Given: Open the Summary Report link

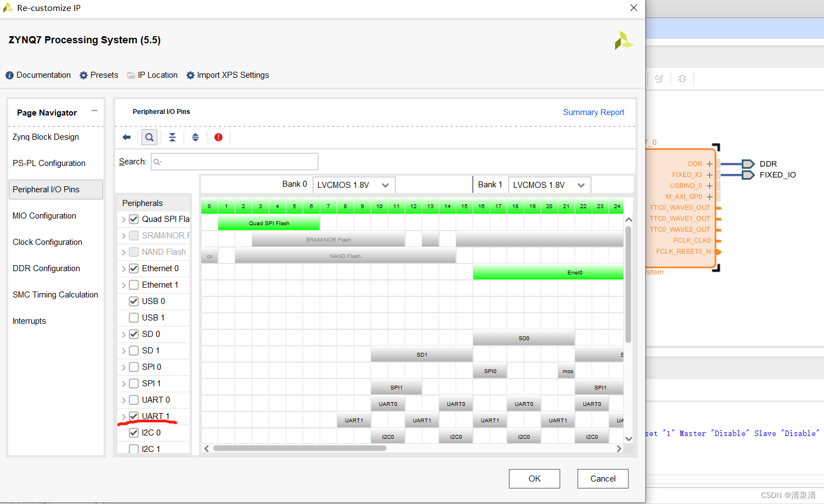Looking at the screenshot, I should tap(594, 112).
